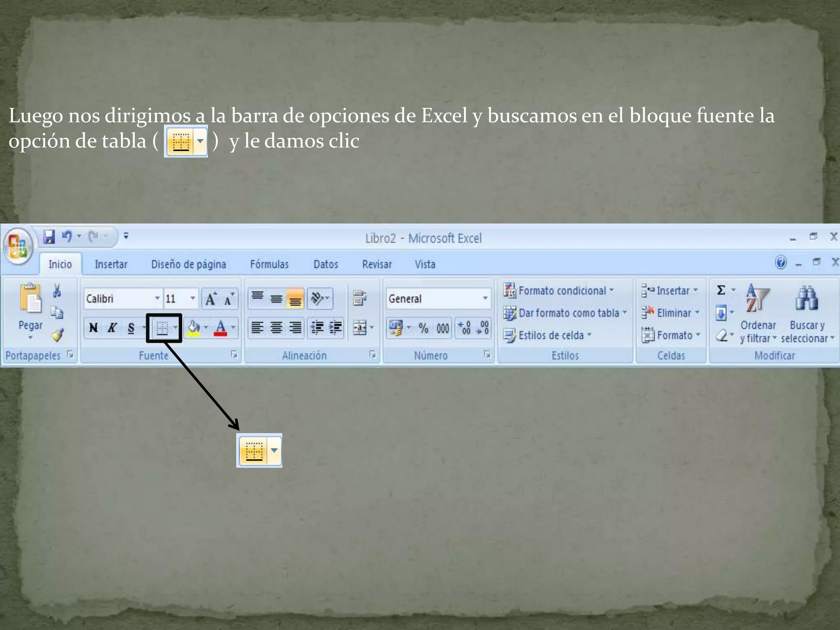
Task: Click the AutoSum sigma icon
Action: (721, 290)
